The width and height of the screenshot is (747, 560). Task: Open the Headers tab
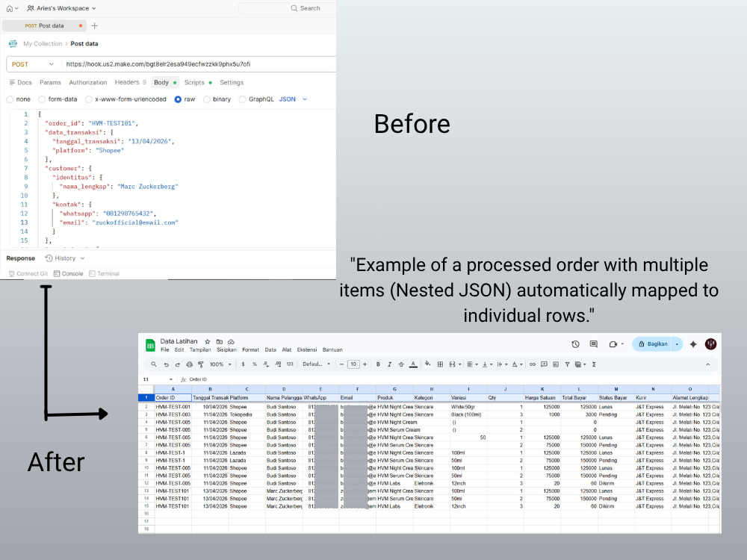(130, 82)
